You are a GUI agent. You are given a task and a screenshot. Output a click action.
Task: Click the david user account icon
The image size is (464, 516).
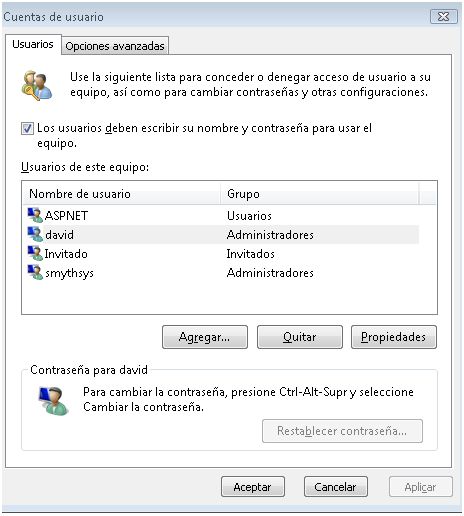pyautogui.click(x=35, y=234)
